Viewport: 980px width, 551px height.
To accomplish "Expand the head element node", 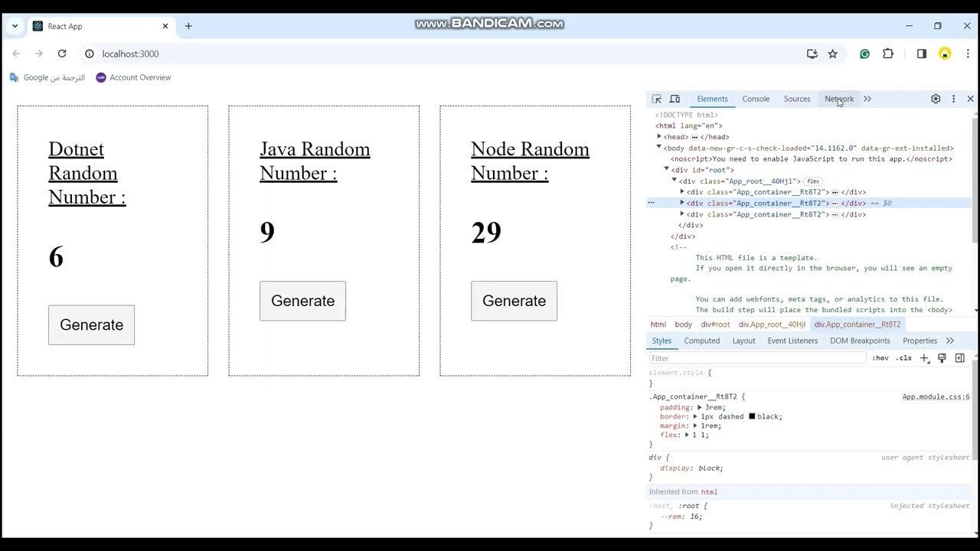I will [659, 136].
